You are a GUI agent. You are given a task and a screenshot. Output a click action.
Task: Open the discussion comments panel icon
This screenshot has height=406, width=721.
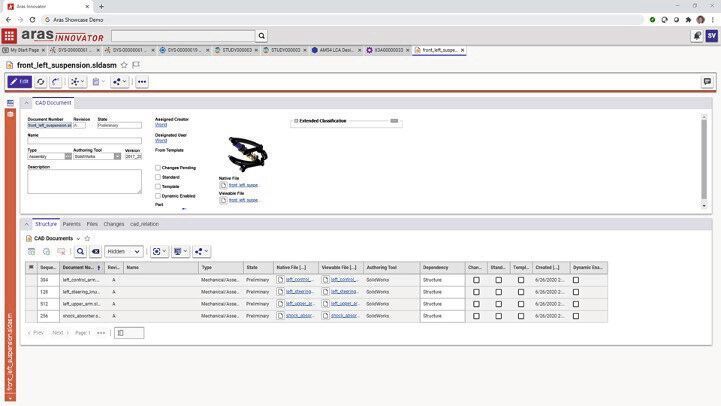707,82
